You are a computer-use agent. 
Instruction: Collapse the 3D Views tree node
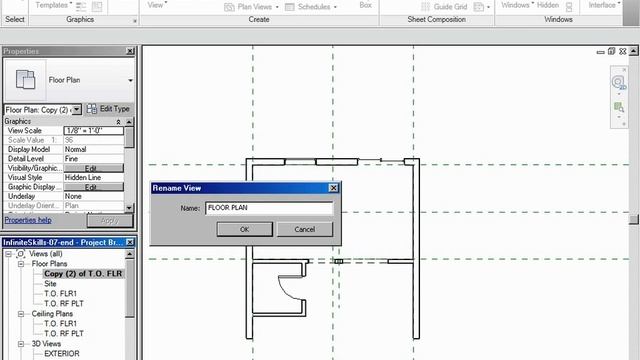pos(21,344)
